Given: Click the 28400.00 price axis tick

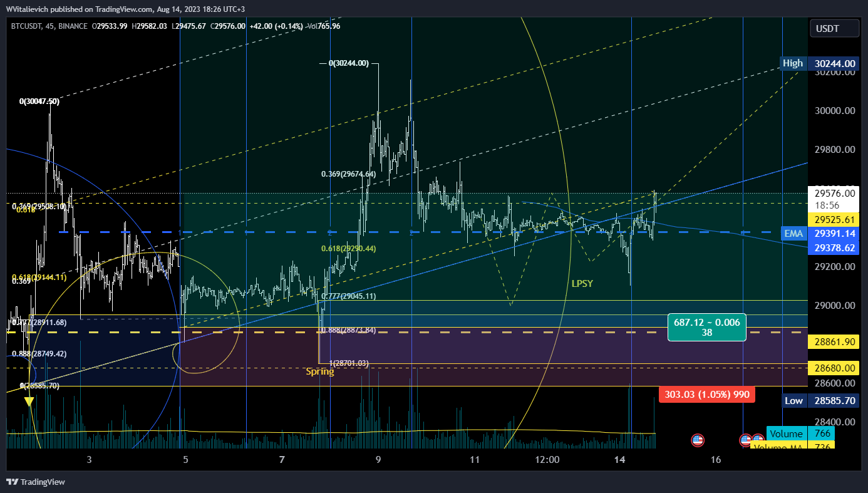Looking at the screenshot, I should (x=835, y=422).
